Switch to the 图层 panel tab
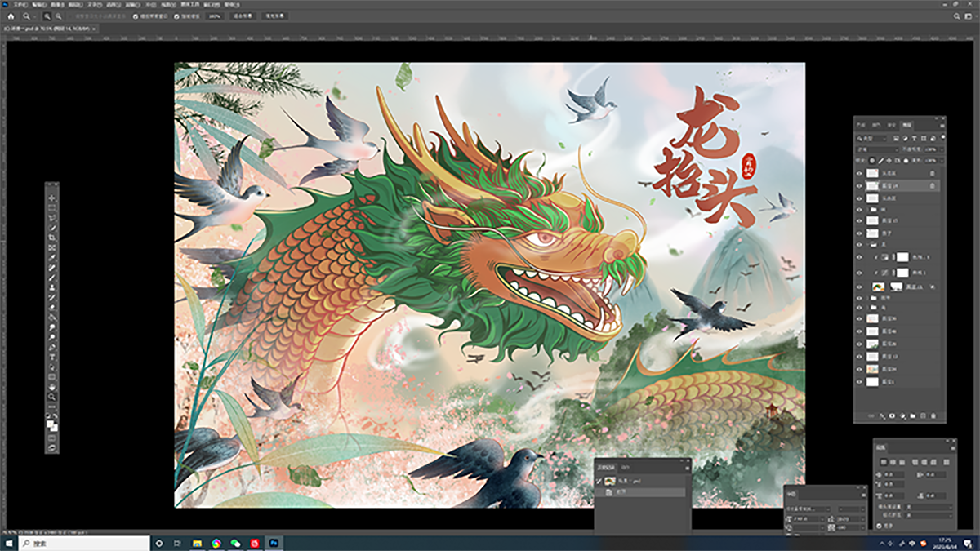Image resolution: width=980 pixels, height=551 pixels. pyautogui.click(x=907, y=125)
